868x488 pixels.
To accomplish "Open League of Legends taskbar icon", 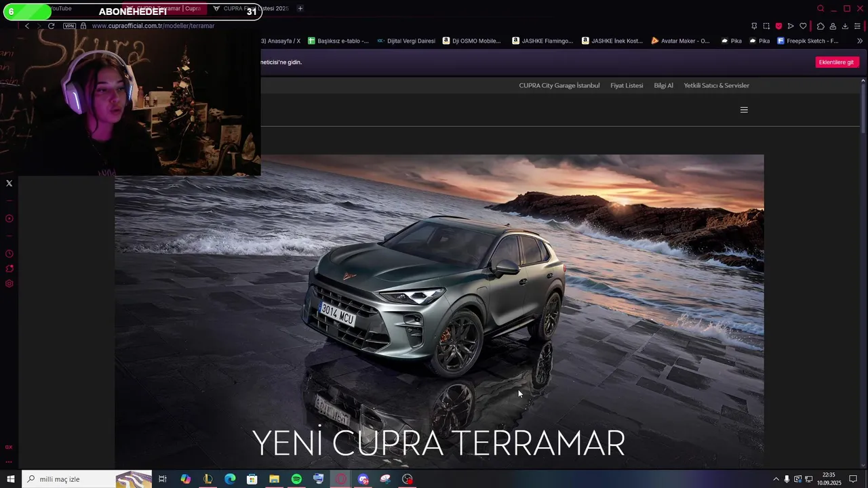I will pos(208,479).
